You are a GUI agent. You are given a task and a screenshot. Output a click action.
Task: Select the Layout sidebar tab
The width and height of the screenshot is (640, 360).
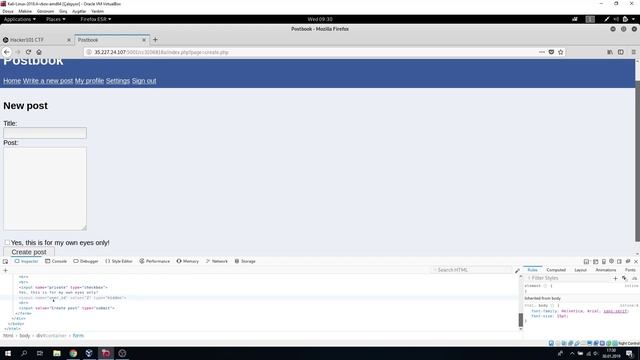580,270
